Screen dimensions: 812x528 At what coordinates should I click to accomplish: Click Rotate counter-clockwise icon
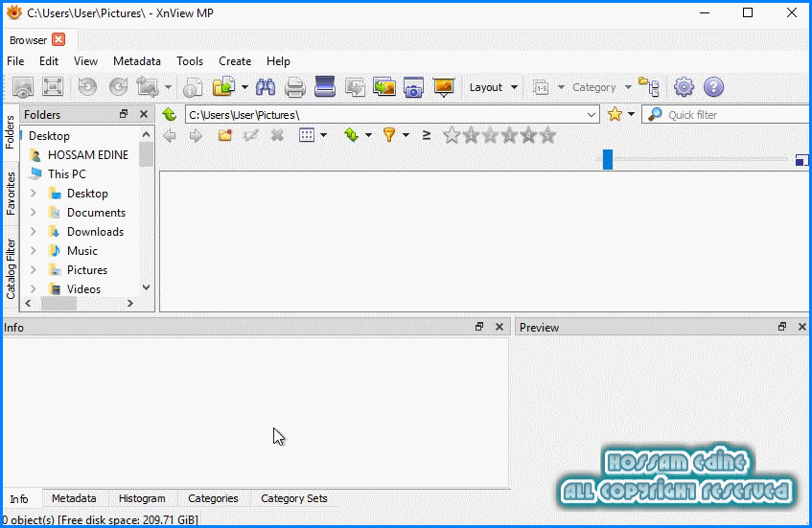[x=87, y=86]
